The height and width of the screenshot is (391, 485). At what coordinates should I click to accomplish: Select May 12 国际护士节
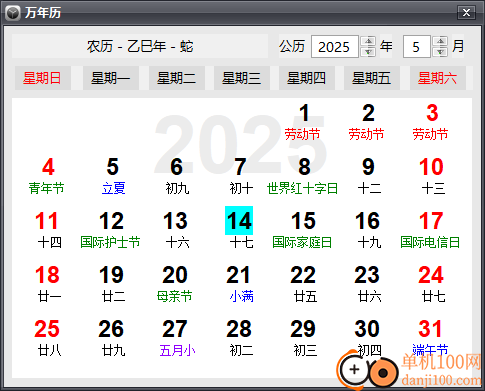111,230
